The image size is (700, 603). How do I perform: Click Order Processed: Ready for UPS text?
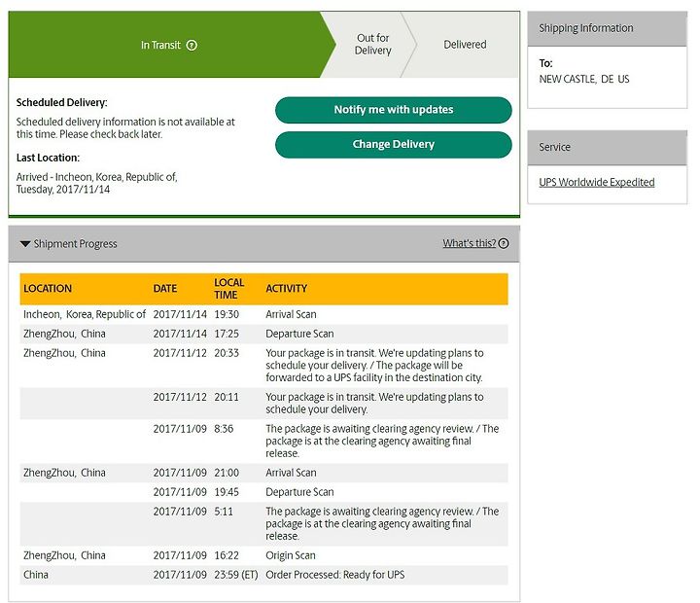335,575
